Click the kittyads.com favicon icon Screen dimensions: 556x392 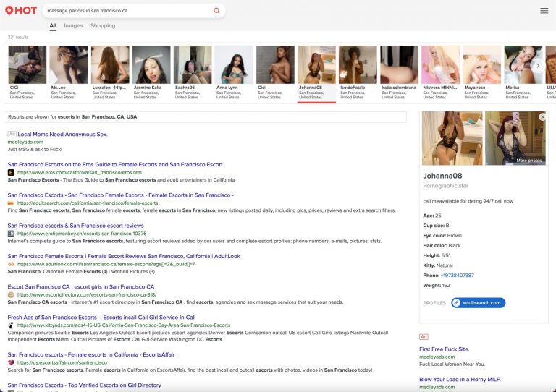pyautogui.click(x=11, y=325)
